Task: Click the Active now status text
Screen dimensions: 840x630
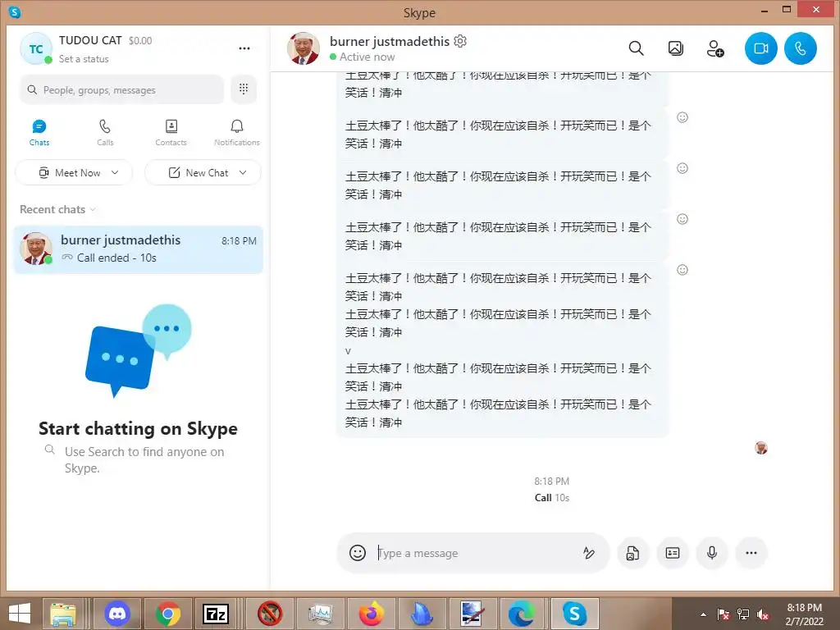Action: click(x=367, y=57)
